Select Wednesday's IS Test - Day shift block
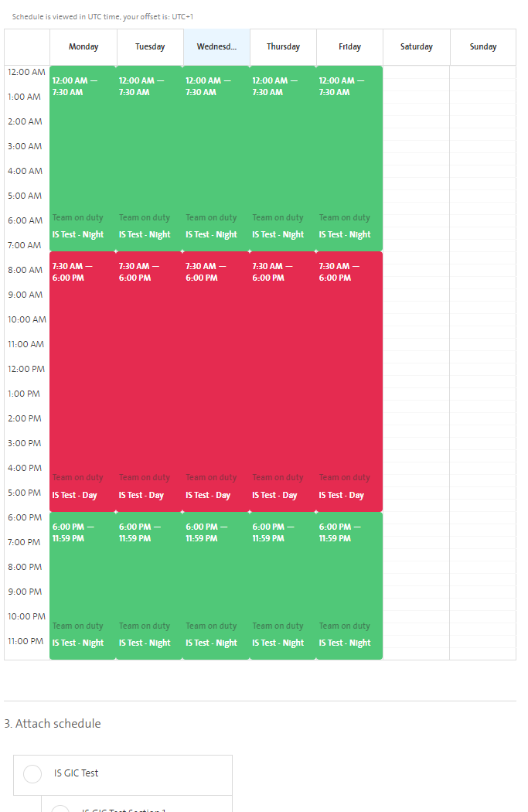 coord(216,379)
